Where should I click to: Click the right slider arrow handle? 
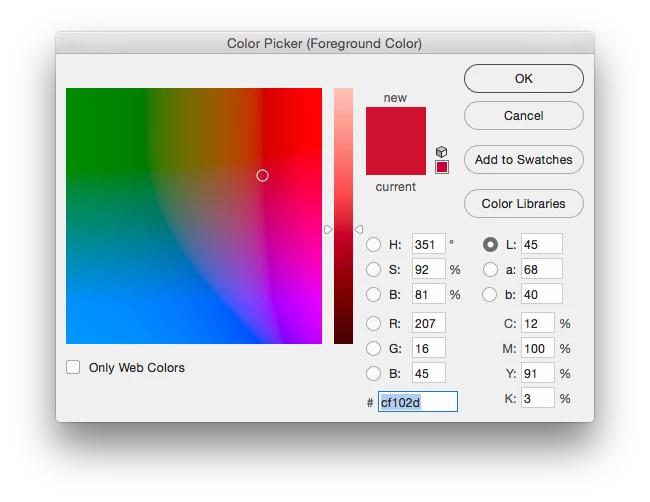click(x=359, y=229)
